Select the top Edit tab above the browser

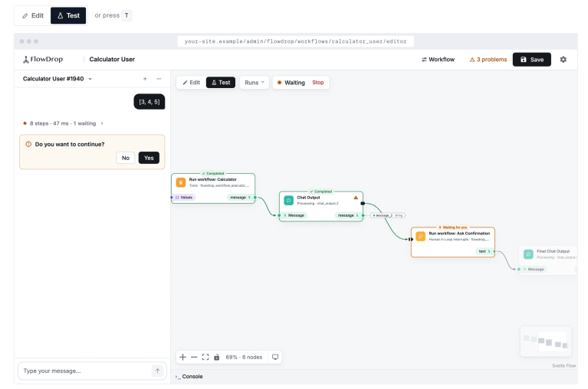[x=33, y=15]
